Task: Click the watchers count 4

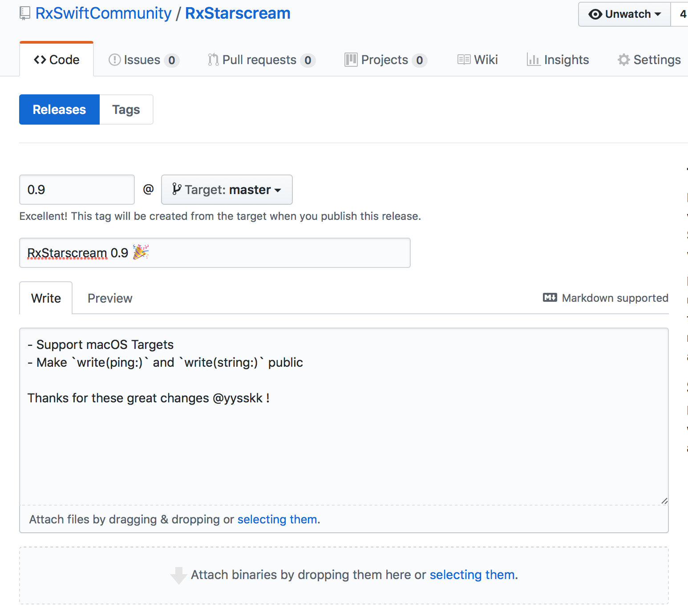Action: coord(682,14)
